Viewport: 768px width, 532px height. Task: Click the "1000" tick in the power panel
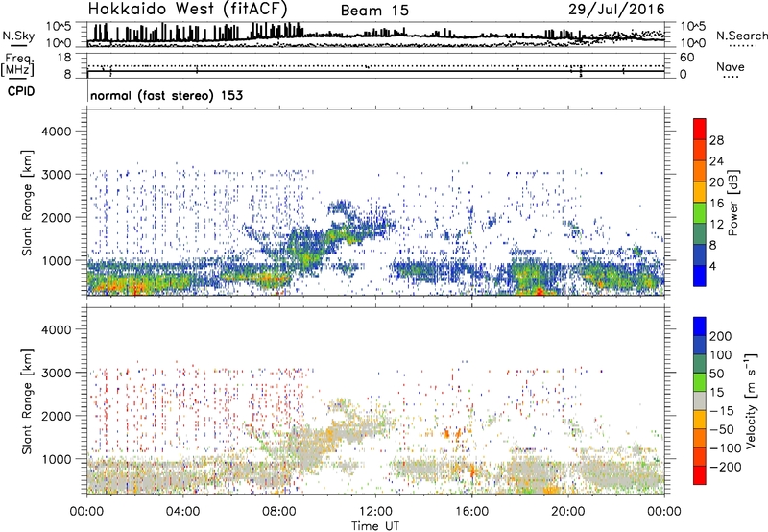click(x=56, y=260)
